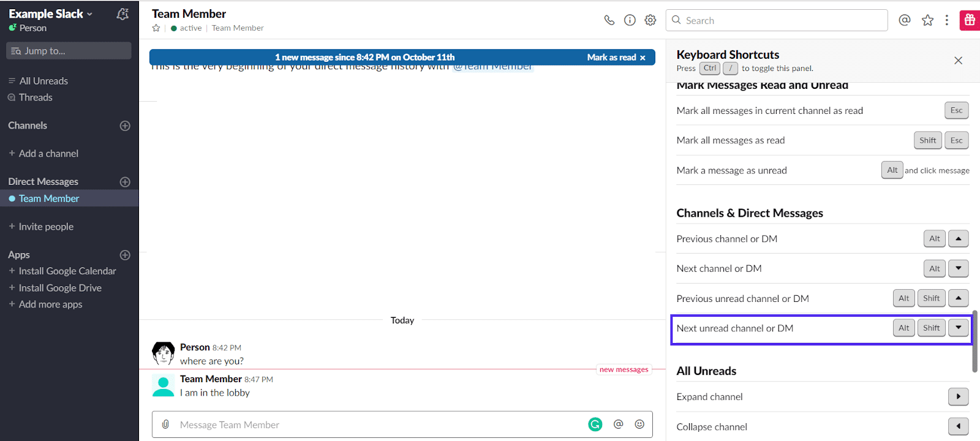Click the notifications bell icon
Screen dimensions: 980x441
click(x=123, y=14)
